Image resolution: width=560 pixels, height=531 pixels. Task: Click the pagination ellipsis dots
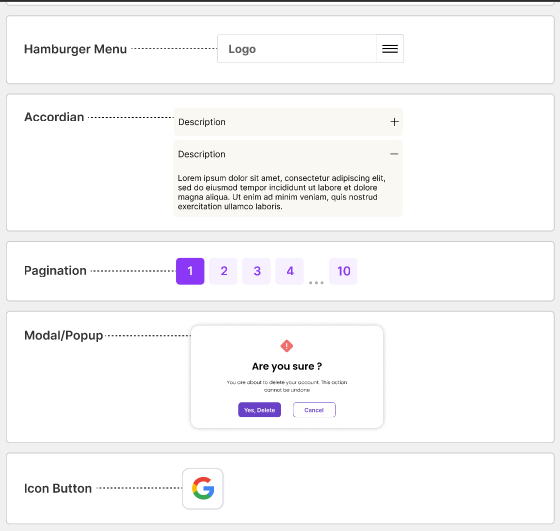tap(316, 282)
